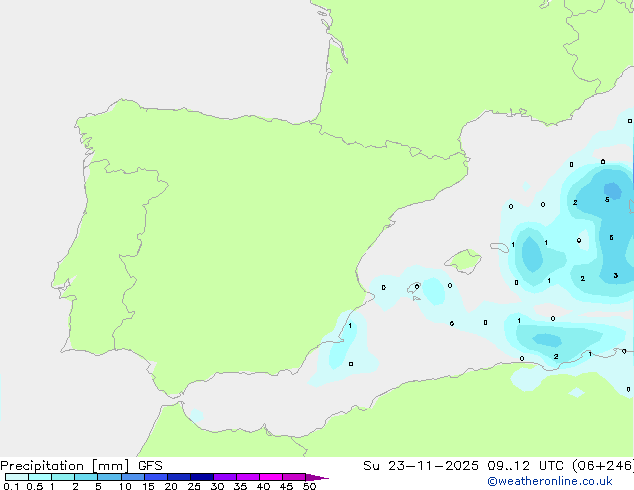Click legend label '35'
Screen dimensions: 634x490
240,486
